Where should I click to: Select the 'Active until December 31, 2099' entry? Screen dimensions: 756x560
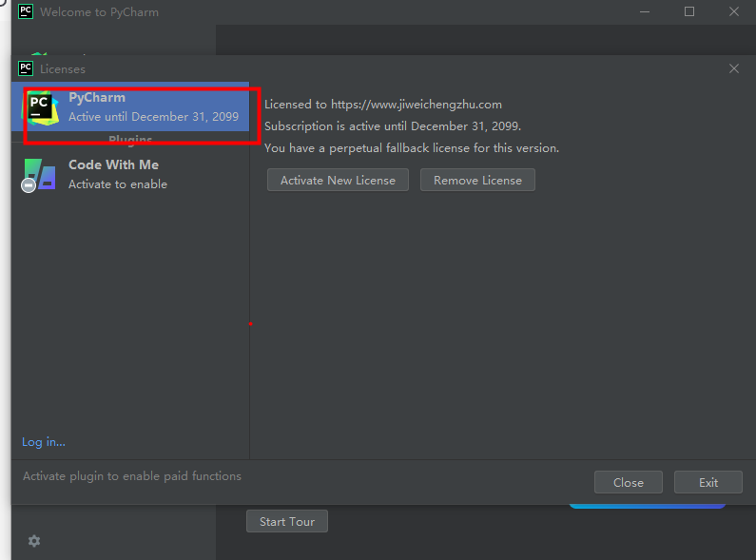tap(153, 117)
